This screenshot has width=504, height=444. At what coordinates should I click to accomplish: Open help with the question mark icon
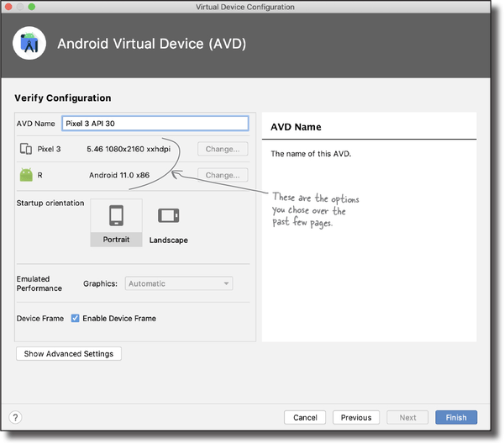pyautogui.click(x=15, y=418)
